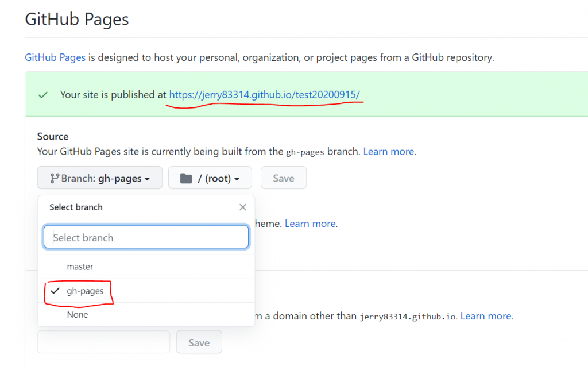Click the checkmark beside gh-pages
Image resolution: width=588 pixels, height=366 pixels.
55,291
